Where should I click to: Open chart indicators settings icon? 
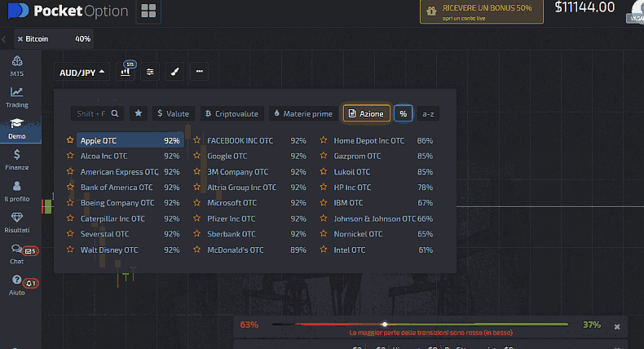pyautogui.click(x=150, y=72)
